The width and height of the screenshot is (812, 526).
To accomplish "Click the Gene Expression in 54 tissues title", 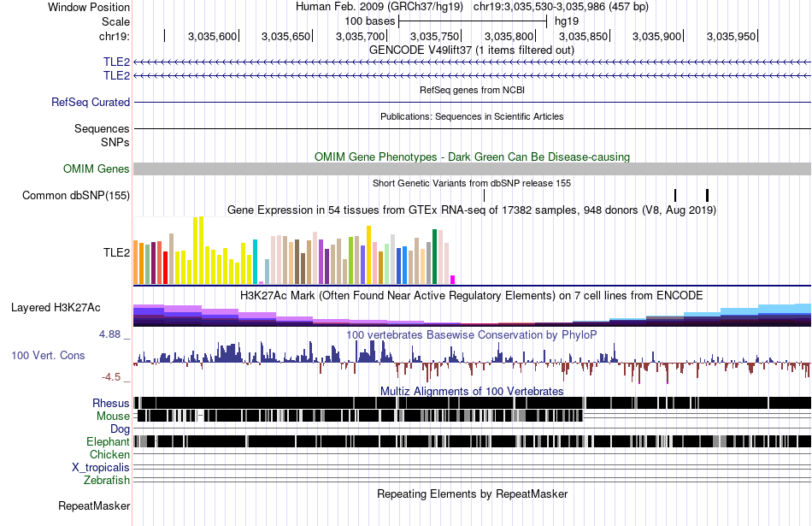I will (x=472, y=210).
